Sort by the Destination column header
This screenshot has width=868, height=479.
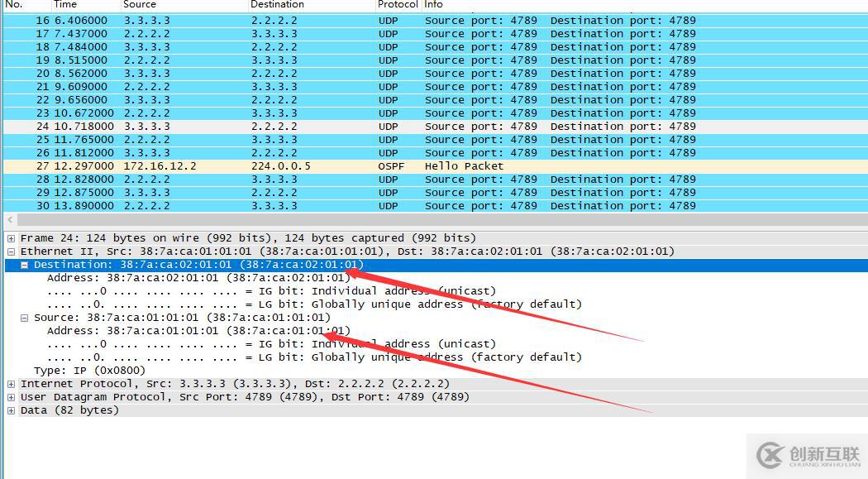pyautogui.click(x=311, y=4)
